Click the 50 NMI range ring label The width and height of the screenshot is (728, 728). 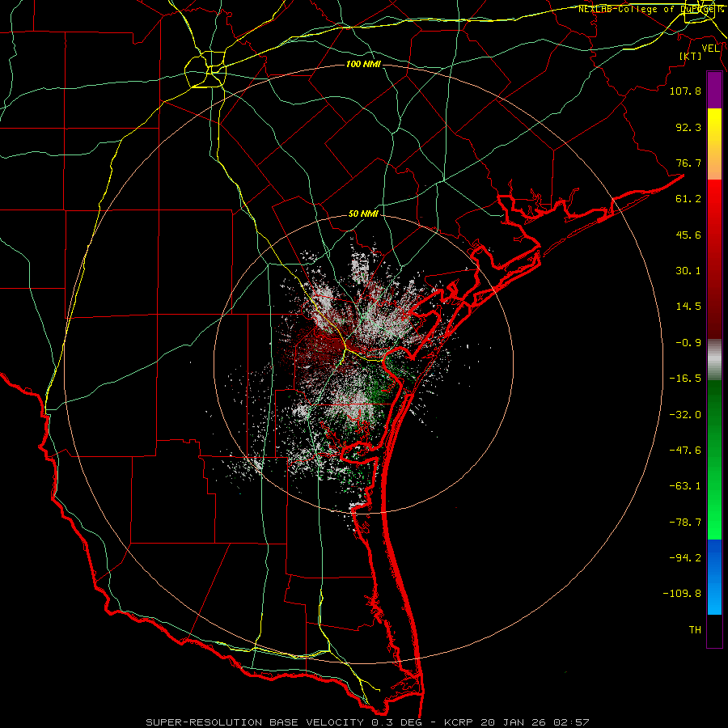pos(363,214)
